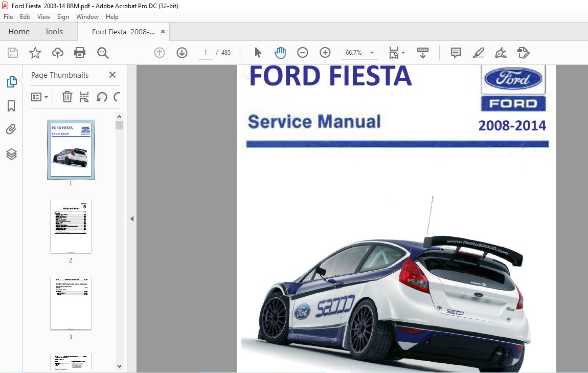Rotate page counterclockwise icon
The width and height of the screenshot is (588, 373).
[x=102, y=97]
